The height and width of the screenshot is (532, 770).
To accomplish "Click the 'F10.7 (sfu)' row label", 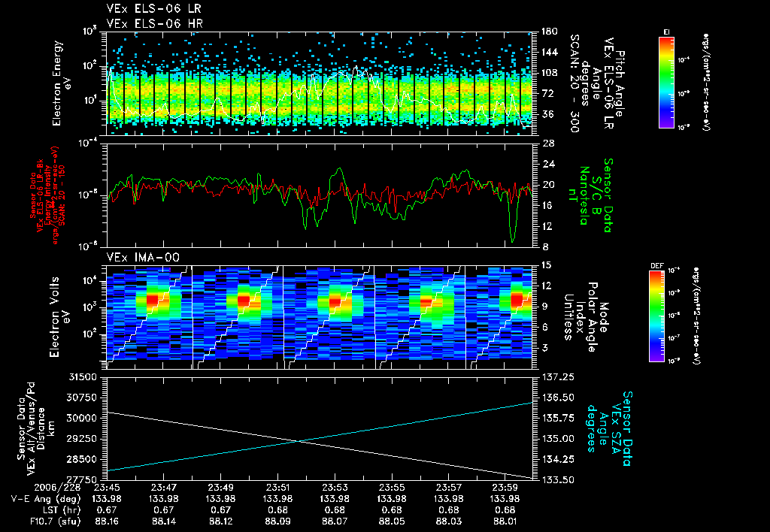I will [54, 521].
